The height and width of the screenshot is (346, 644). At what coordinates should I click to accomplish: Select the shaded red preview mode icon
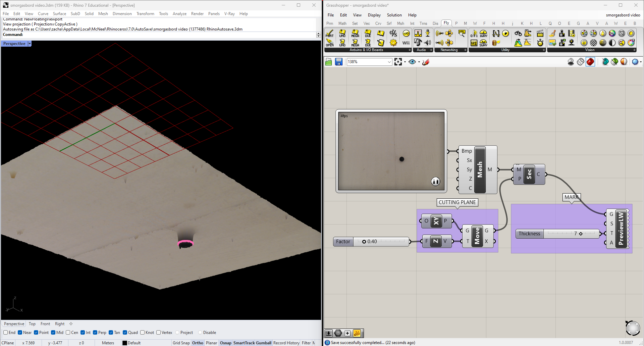point(590,62)
